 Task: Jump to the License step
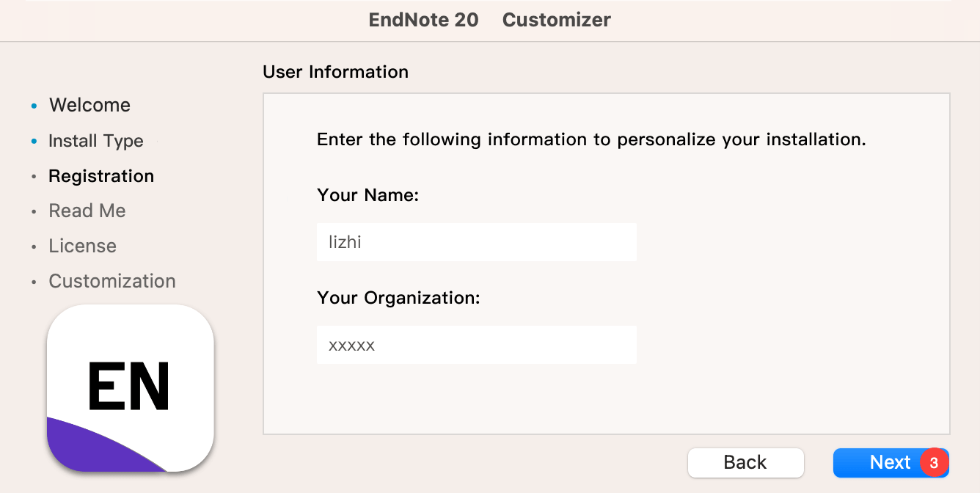(x=82, y=246)
